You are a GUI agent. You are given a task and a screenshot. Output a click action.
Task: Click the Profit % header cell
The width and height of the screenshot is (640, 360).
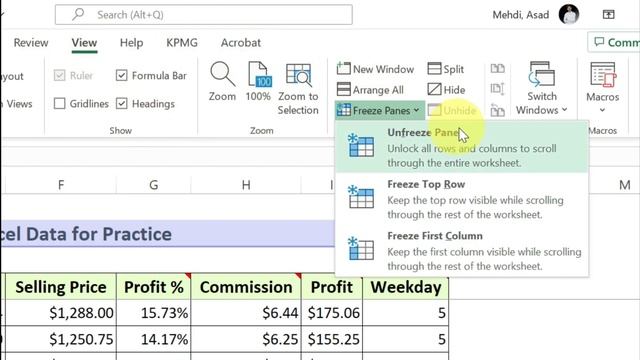(153, 287)
